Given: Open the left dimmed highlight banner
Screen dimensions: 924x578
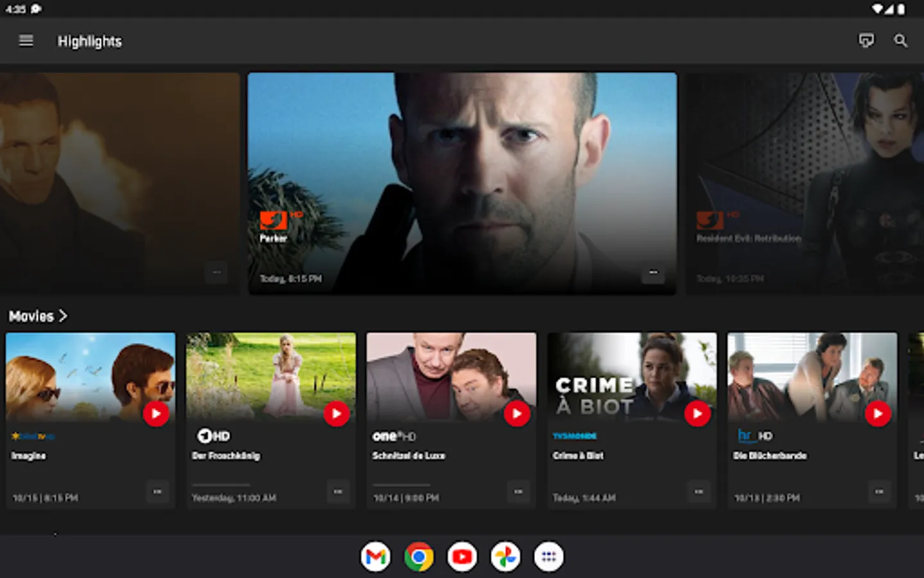Looking at the screenshot, I should point(119,183).
